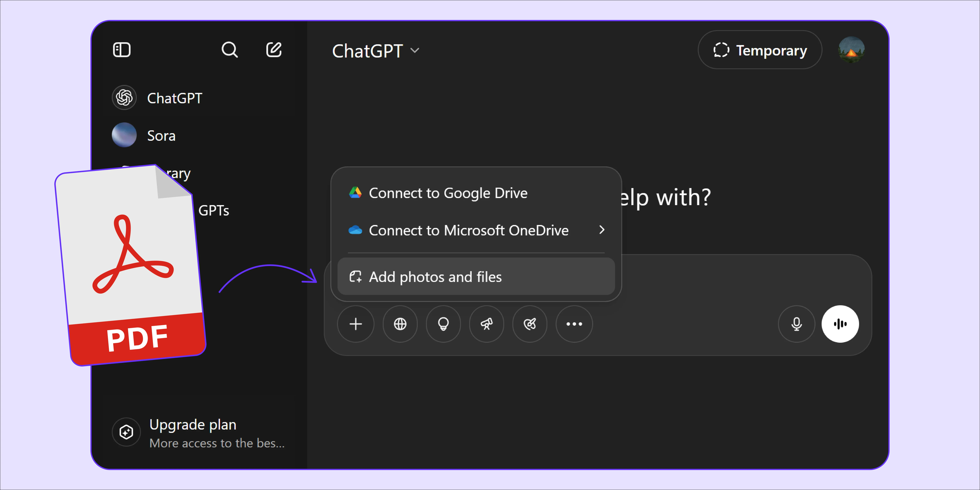The width and height of the screenshot is (980, 490).
Task: Launch voice mode with the waveform icon
Action: coord(840,324)
